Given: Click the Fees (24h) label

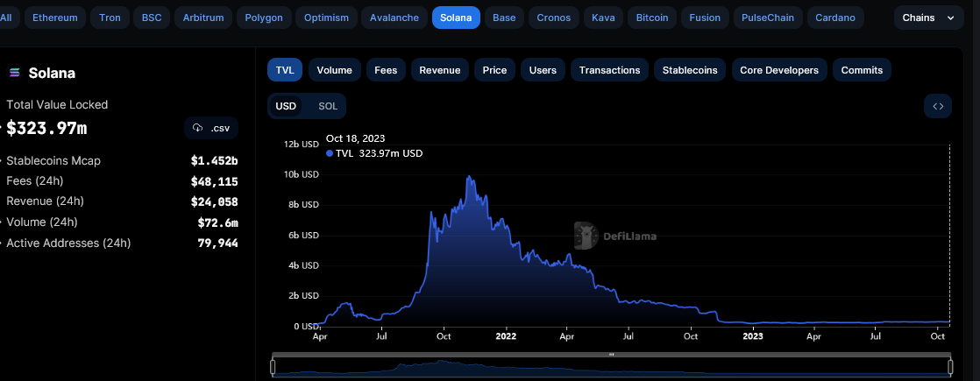Looking at the screenshot, I should click(x=35, y=181).
